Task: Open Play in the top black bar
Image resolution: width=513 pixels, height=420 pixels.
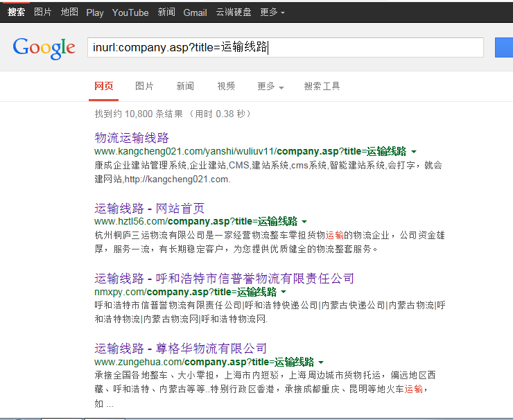Action: coord(95,12)
